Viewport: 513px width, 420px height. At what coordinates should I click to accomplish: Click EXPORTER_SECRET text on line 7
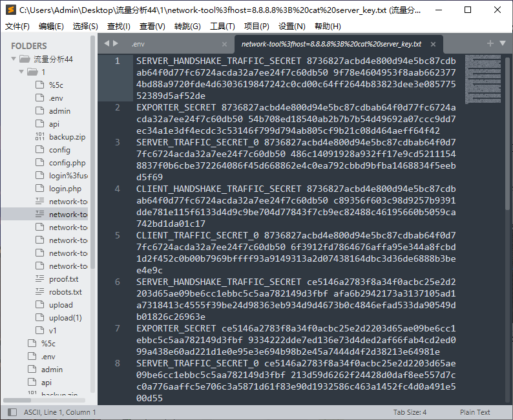[176, 328]
